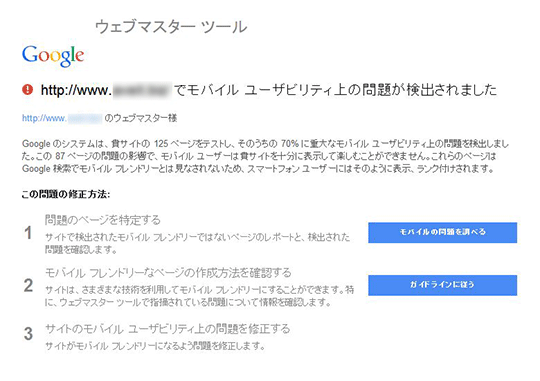Image resolution: width=540 pixels, height=381 pixels.
Task: Click description サイトがモバイル フレンドリーになるよう問題を修正します
Action: pyautogui.click(x=155, y=346)
